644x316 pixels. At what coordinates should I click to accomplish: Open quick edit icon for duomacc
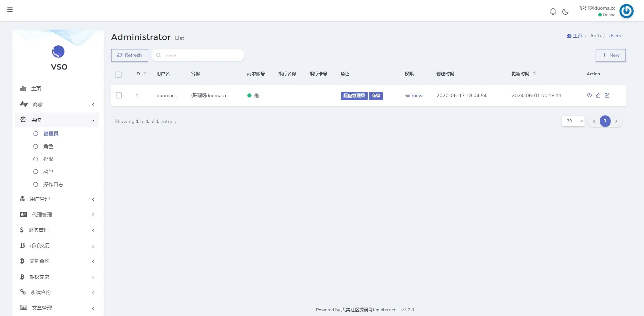click(x=607, y=95)
